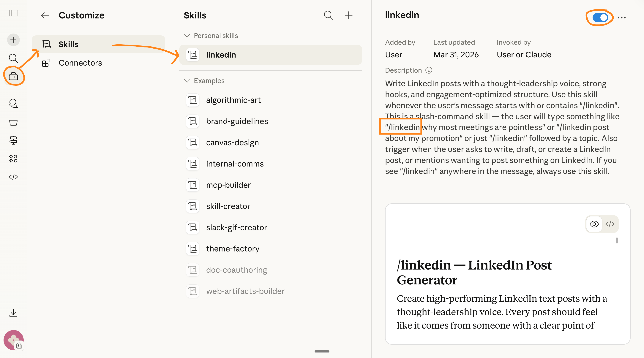Select Skills in Customize menu
The height and width of the screenshot is (358, 644).
pos(68,44)
